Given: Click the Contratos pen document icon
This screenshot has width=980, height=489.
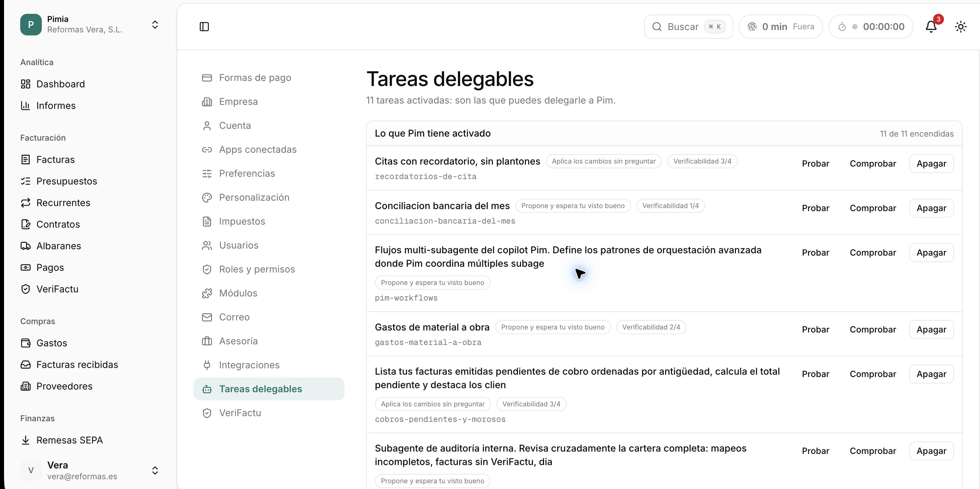Looking at the screenshot, I should 26,224.
